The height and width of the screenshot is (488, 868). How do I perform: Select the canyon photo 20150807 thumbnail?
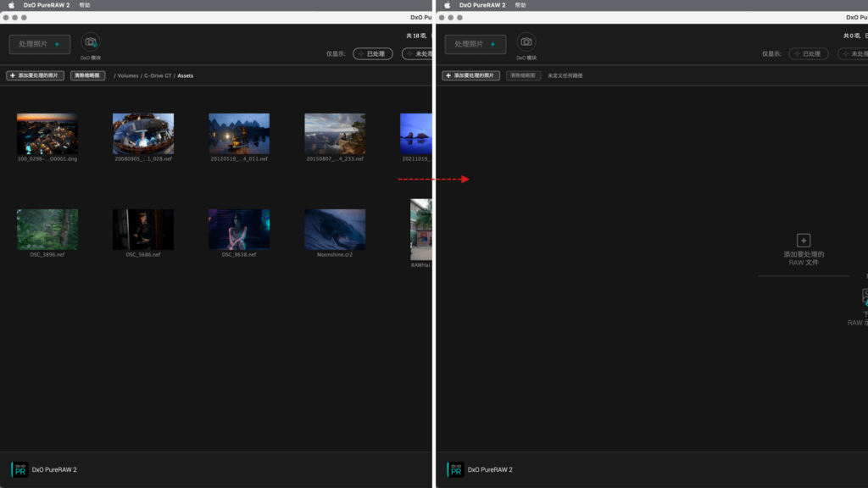334,134
